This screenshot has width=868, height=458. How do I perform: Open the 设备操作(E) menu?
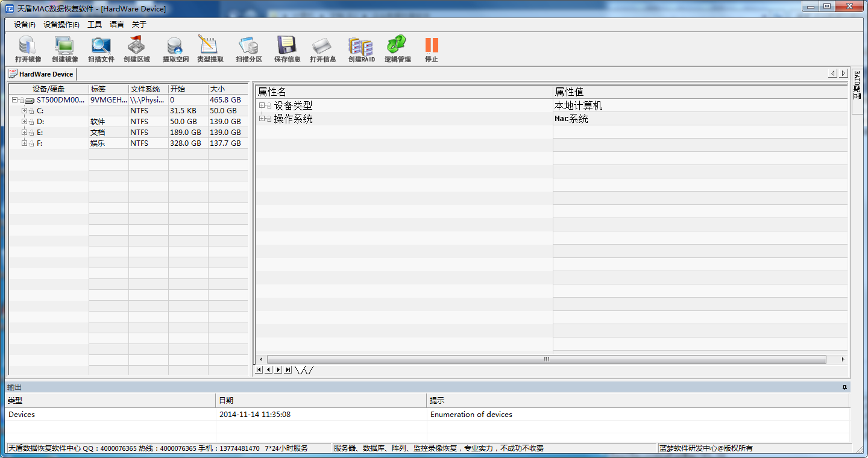pyautogui.click(x=61, y=25)
